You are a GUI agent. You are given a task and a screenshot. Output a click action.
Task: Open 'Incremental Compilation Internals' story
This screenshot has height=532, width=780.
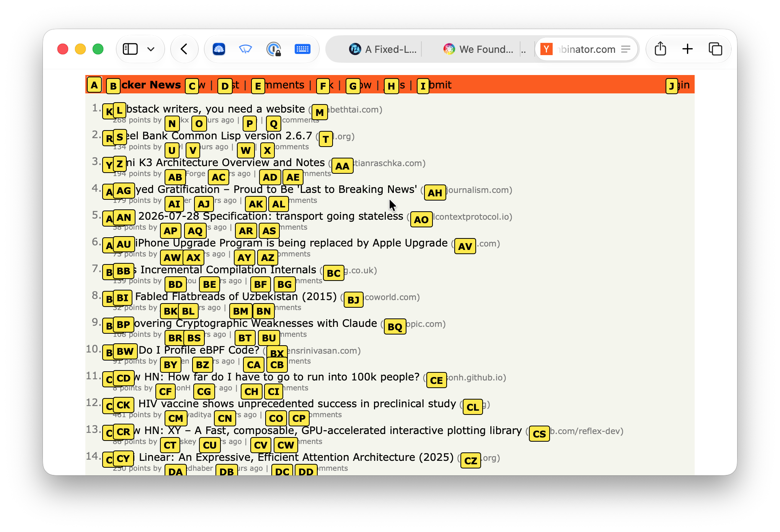(x=215, y=270)
